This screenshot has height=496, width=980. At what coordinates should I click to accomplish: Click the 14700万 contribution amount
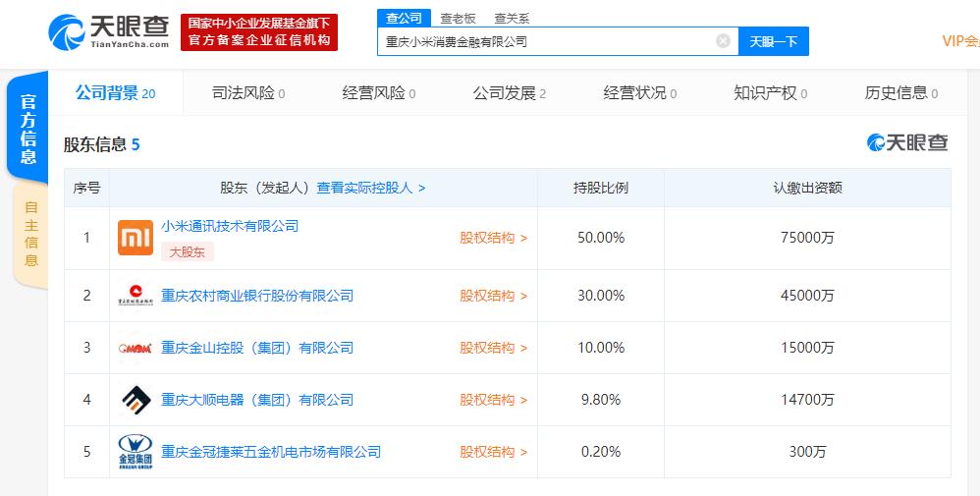[x=807, y=399]
